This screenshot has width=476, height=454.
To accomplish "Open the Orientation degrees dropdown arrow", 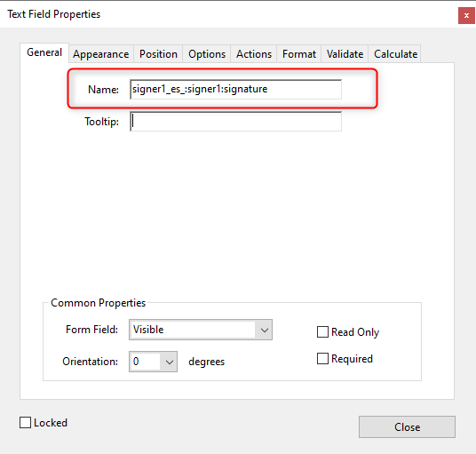I will pos(169,362).
